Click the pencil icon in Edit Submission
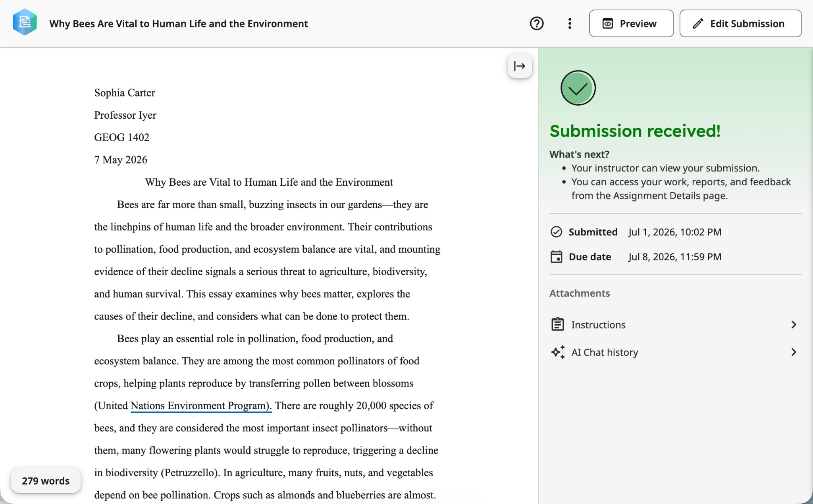 coord(698,24)
